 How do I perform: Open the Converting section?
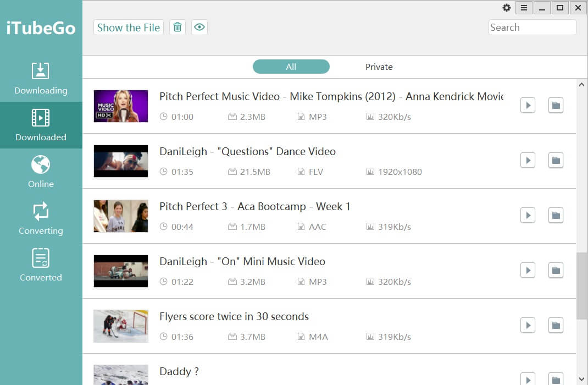pos(41,219)
